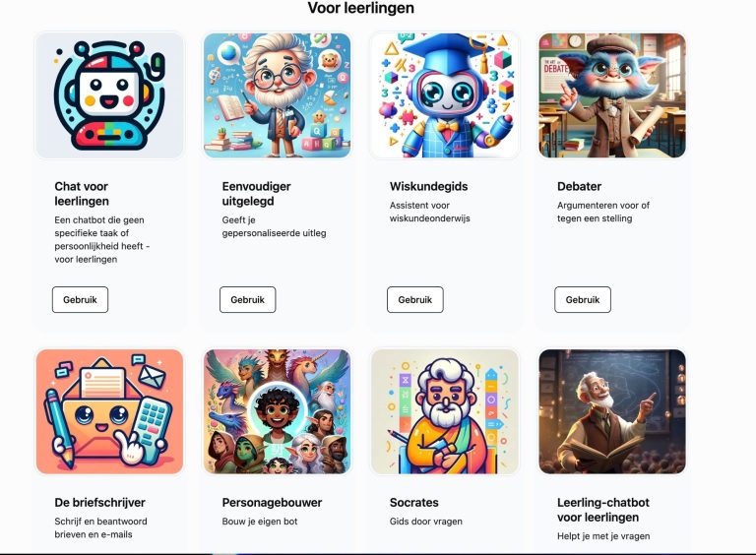Viewport: 756px width, 555px height.
Task: Open the Personagebouwer fantasy characters image
Action: [278, 411]
